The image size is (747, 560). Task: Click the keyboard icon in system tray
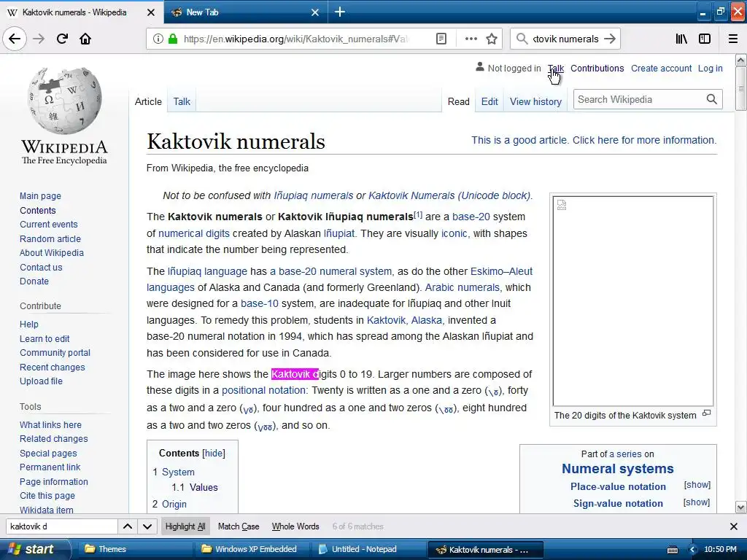(x=672, y=550)
